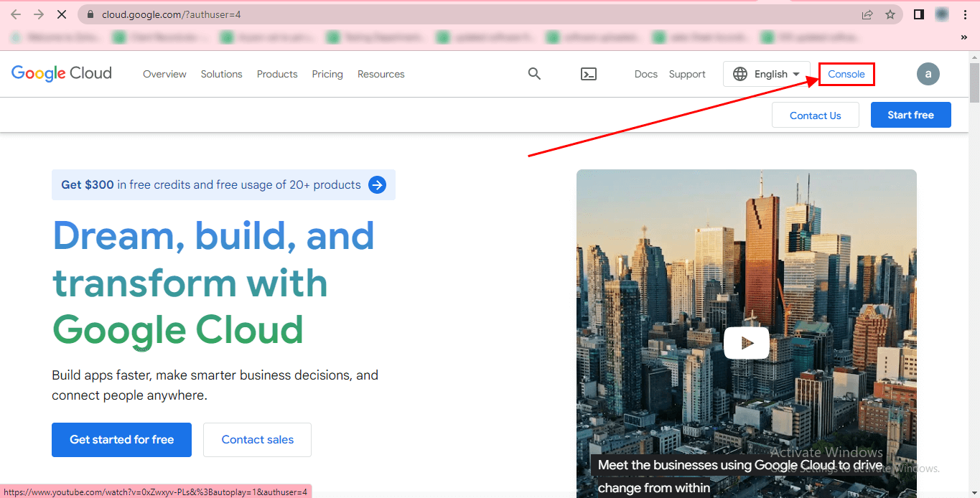
Task: Click the Start free button
Action: [x=910, y=115]
